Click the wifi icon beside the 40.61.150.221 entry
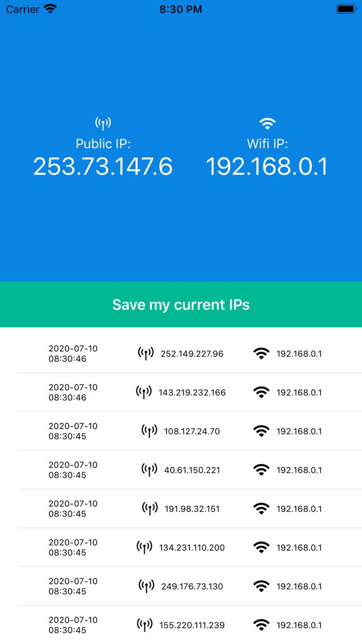Screen dimensions: 362x644 [262, 469]
